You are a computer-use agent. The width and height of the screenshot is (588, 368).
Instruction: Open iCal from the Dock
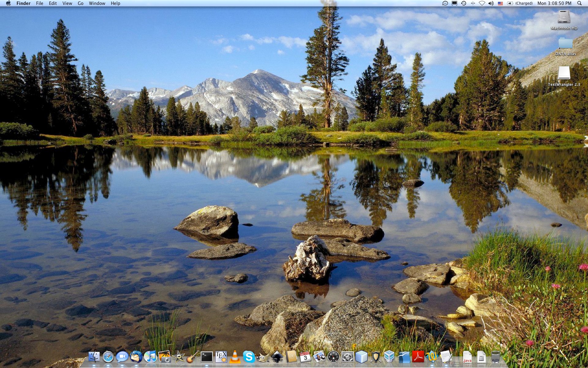click(305, 357)
